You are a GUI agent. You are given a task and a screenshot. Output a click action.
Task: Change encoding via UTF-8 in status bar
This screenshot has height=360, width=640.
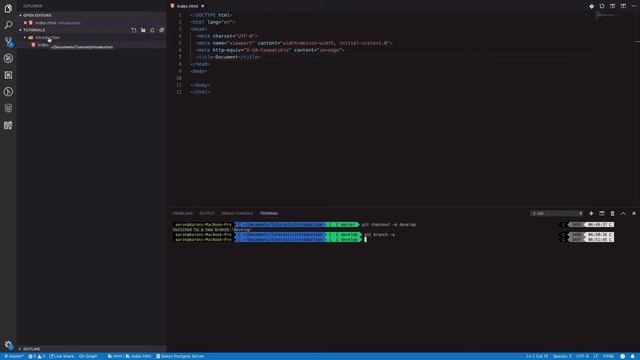(582, 356)
